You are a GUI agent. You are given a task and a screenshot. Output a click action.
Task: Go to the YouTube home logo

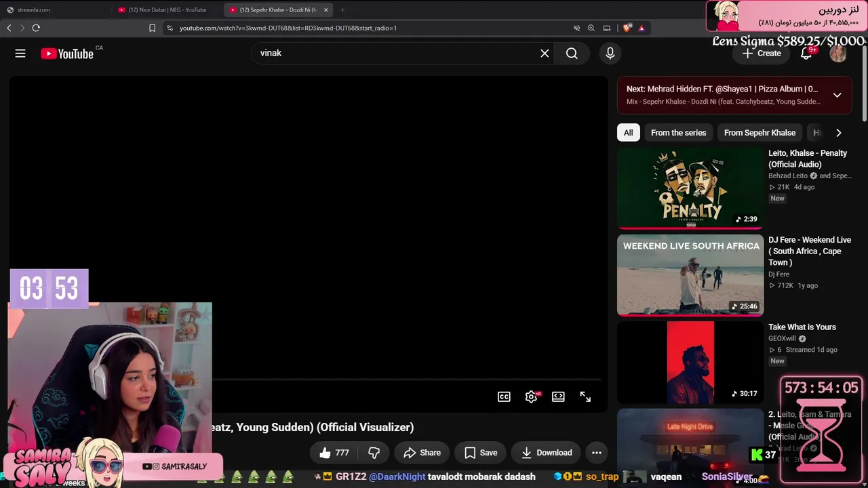[x=67, y=54]
